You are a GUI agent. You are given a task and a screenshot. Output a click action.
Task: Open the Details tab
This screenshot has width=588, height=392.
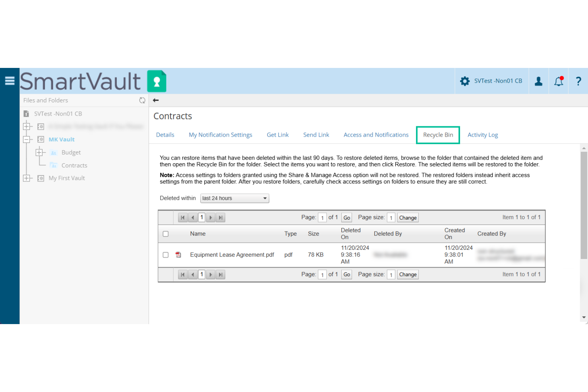coord(165,135)
